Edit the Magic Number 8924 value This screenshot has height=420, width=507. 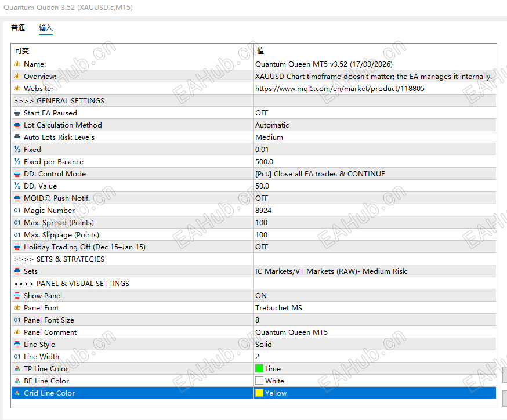click(x=375, y=211)
